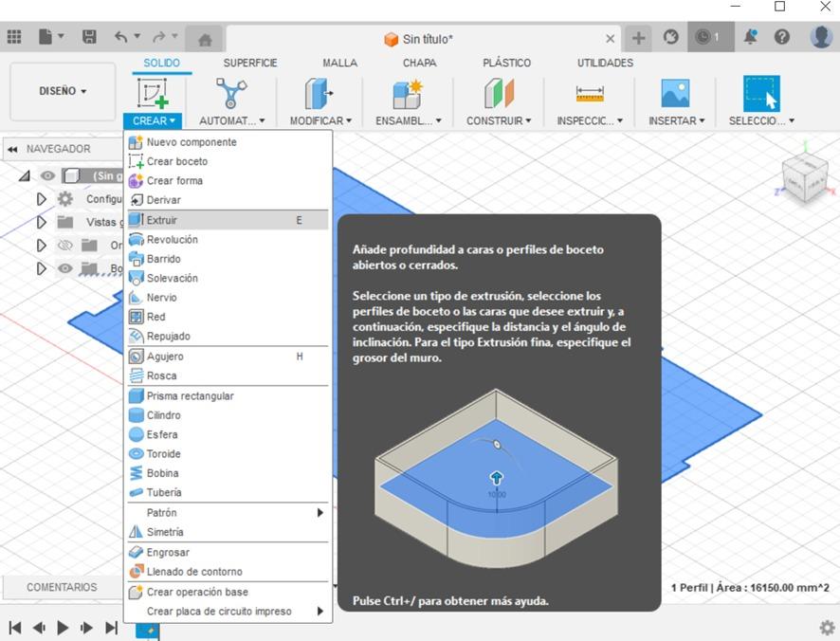
Task: Play the design timeline
Action: [63, 628]
